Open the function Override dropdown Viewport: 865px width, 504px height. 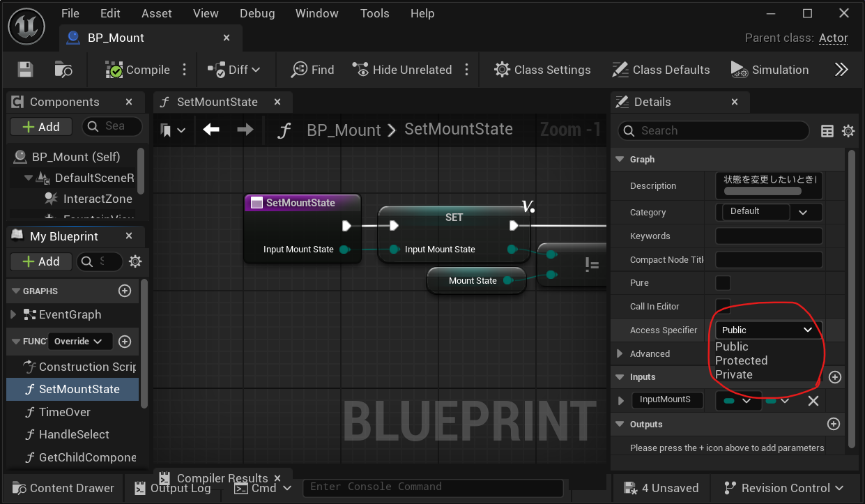pyautogui.click(x=78, y=341)
